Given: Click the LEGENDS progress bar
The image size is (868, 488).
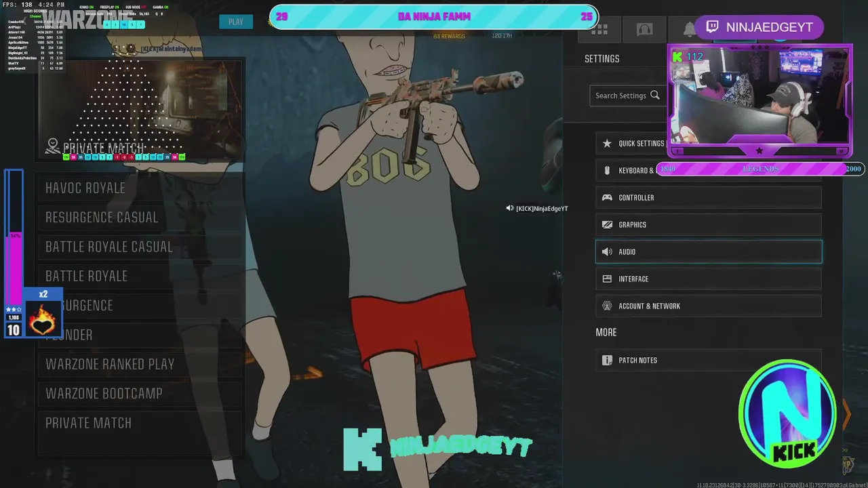Looking at the screenshot, I should point(759,169).
